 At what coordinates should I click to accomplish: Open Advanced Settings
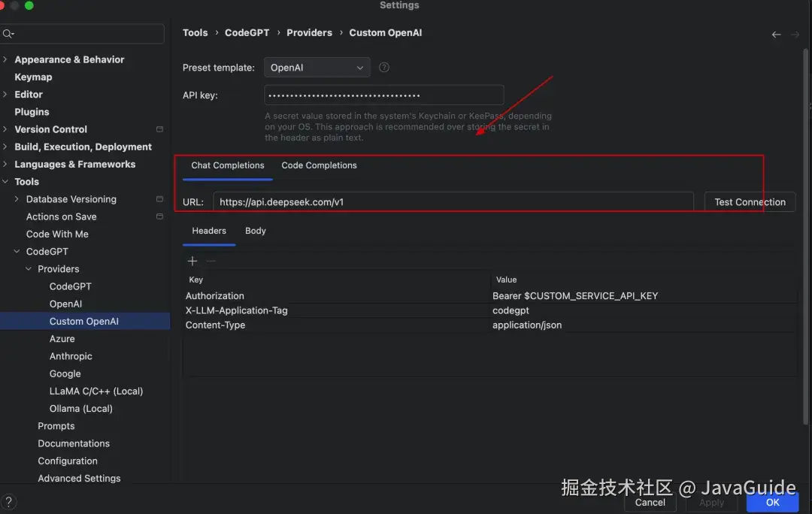(x=79, y=478)
